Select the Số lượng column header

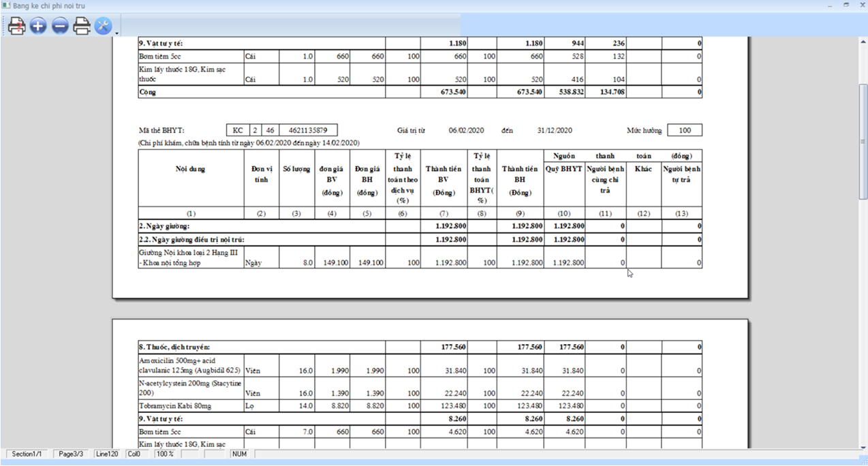[x=296, y=168]
